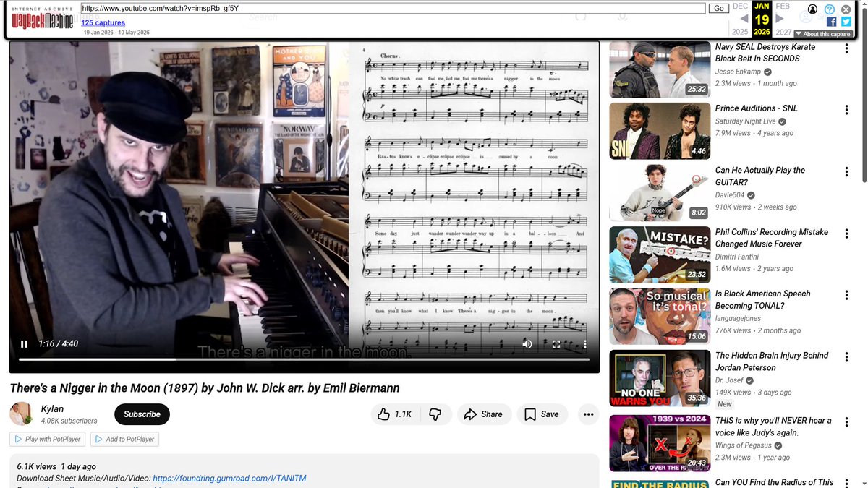
Task: Select the JAN 19 2026 capture date
Action: pos(762,18)
